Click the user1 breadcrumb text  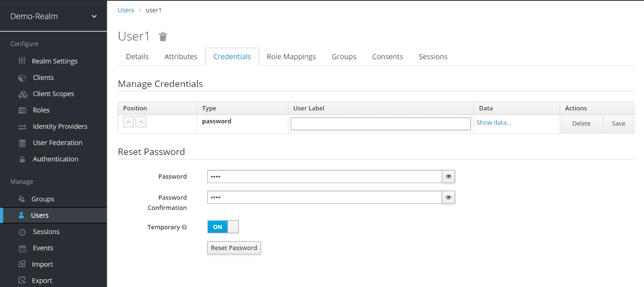[154, 10]
